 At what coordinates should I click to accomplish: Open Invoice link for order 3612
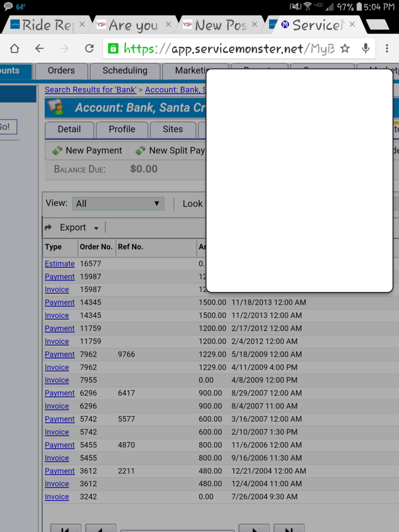click(57, 484)
